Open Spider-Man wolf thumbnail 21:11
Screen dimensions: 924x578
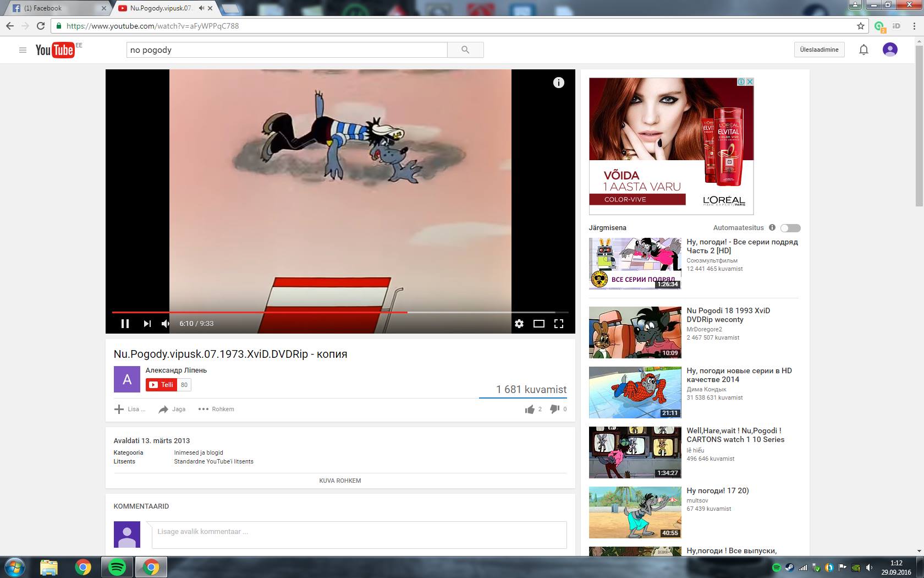(635, 392)
